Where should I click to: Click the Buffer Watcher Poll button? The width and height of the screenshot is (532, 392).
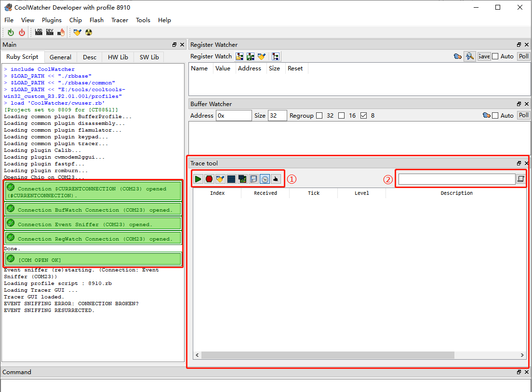(x=523, y=115)
